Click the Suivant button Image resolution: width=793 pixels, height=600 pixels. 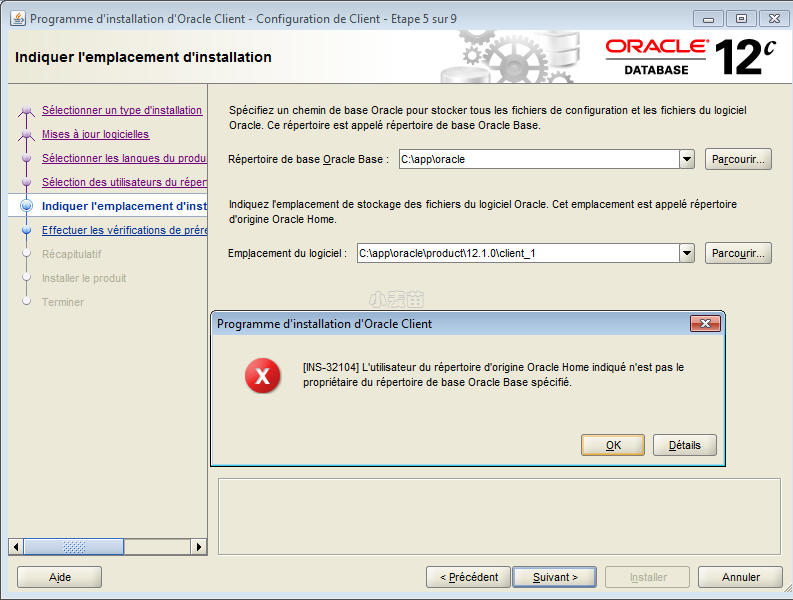(x=555, y=577)
